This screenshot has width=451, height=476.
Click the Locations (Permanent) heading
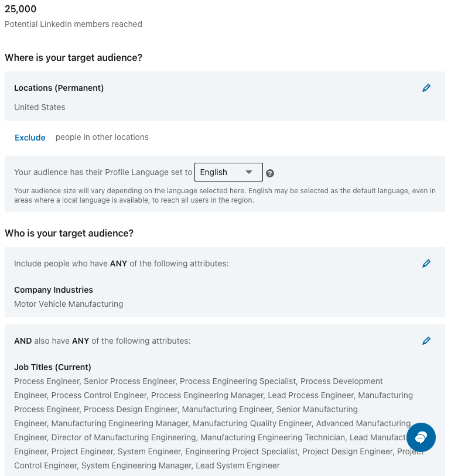pos(59,88)
